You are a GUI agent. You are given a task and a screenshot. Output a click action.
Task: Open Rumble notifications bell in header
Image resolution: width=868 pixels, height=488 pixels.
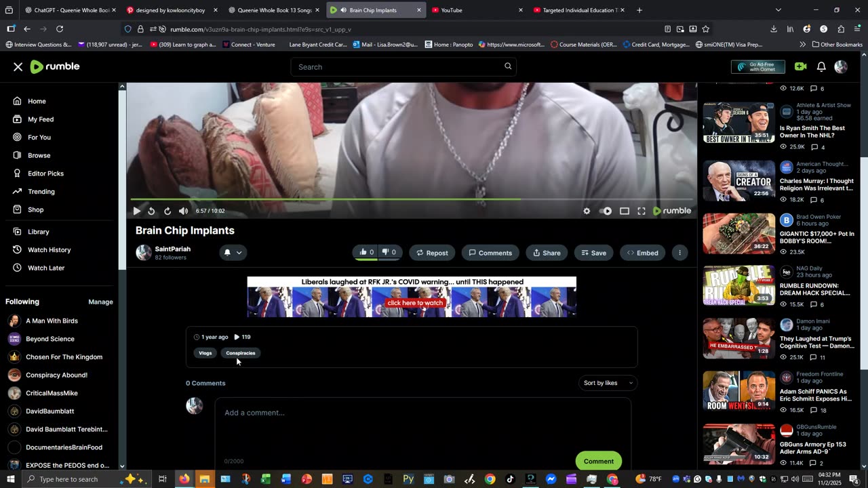(821, 66)
